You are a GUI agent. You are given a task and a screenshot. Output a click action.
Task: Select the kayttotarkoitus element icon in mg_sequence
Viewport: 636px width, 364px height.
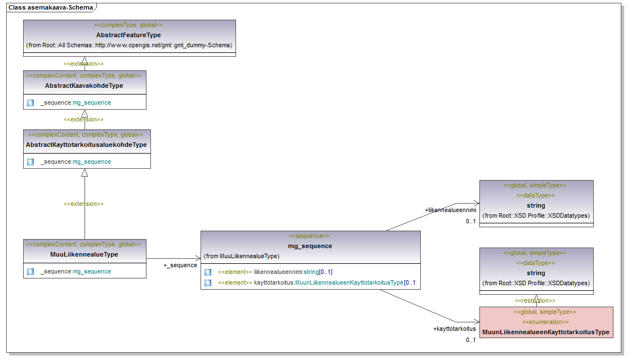pos(208,282)
